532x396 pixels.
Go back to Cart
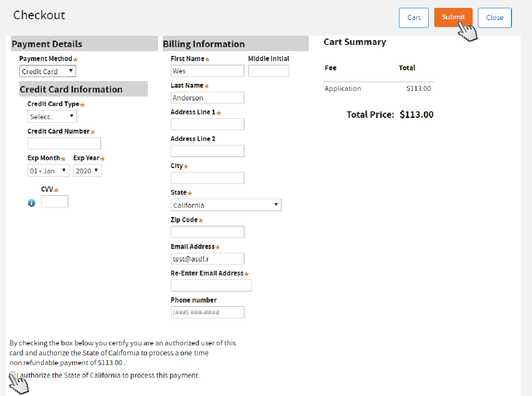(414, 17)
